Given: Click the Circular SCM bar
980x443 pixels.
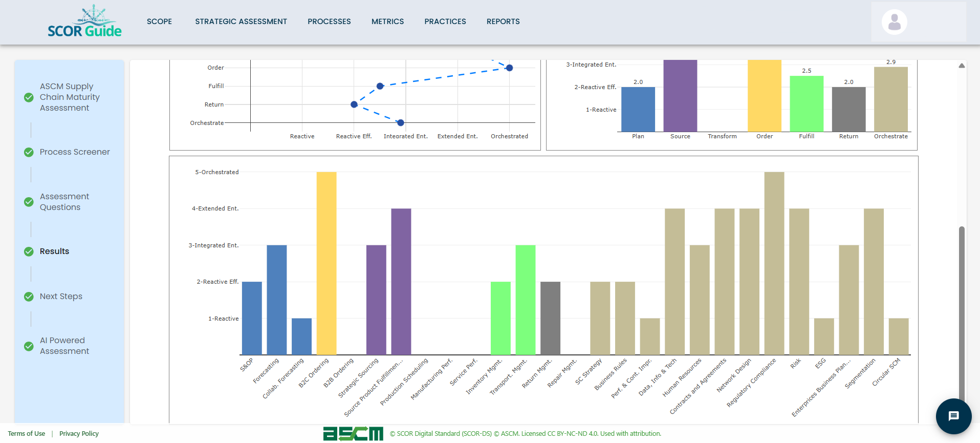Looking at the screenshot, I should [x=899, y=336].
